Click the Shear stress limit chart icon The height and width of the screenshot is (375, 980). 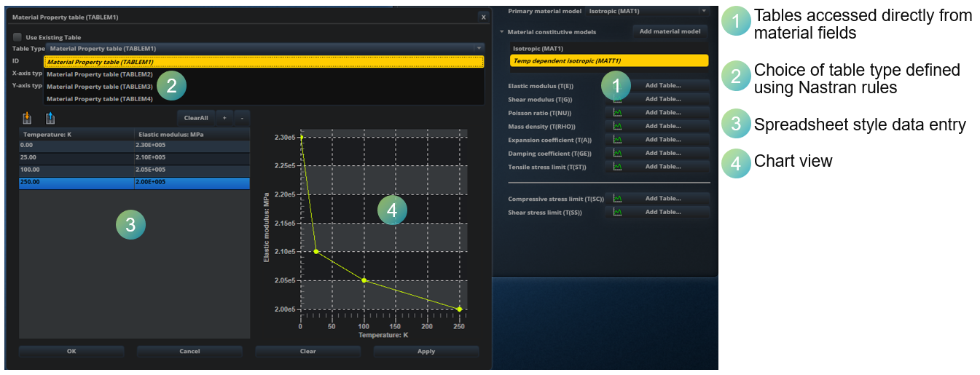(x=617, y=212)
